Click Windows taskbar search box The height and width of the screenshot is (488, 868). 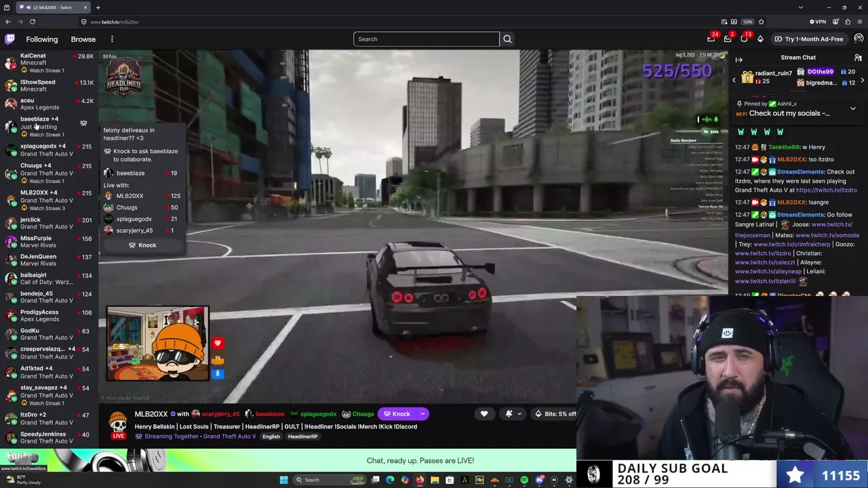pyautogui.click(x=330, y=480)
